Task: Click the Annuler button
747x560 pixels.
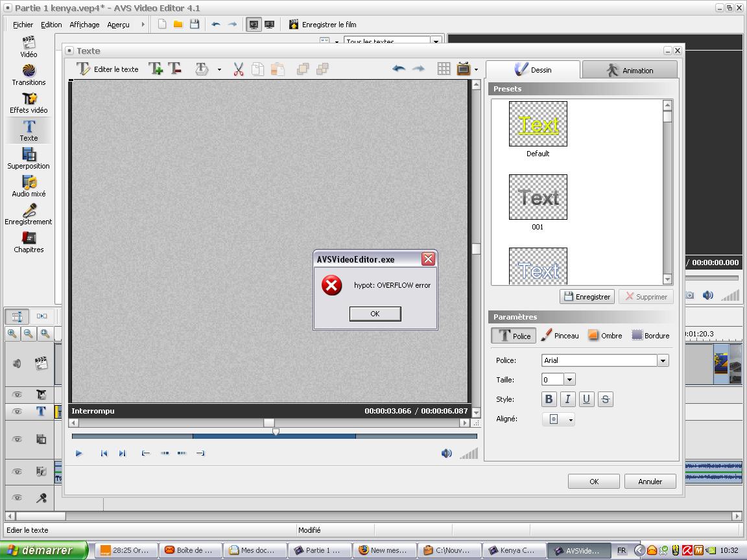Action: pyautogui.click(x=650, y=482)
